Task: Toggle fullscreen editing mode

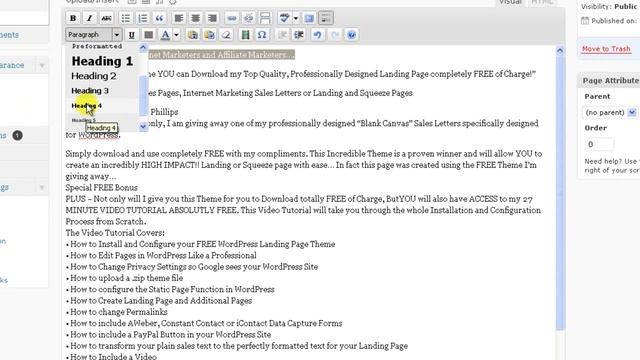Action: (309, 18)
